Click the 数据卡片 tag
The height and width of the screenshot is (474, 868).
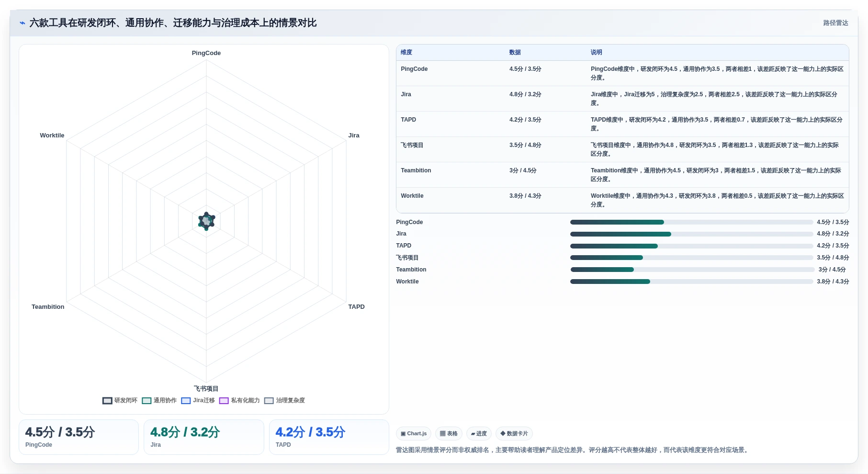click(x=514, y=434)
